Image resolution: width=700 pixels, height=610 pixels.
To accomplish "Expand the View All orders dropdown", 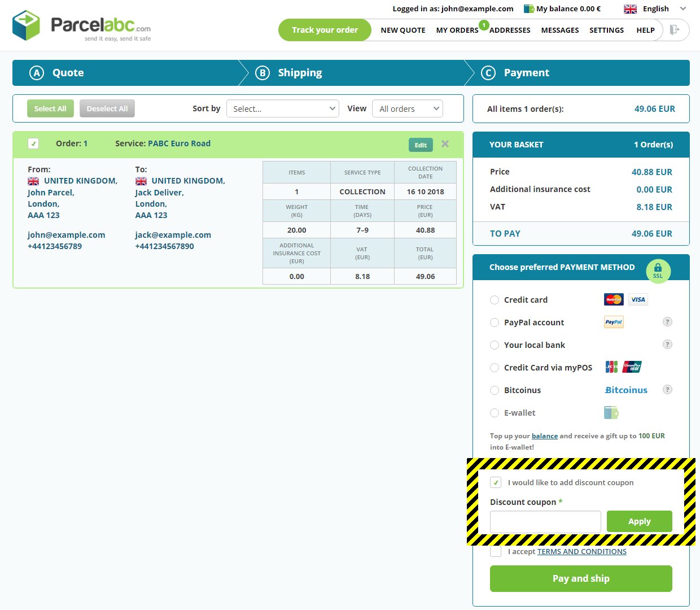I will (407, 108).
